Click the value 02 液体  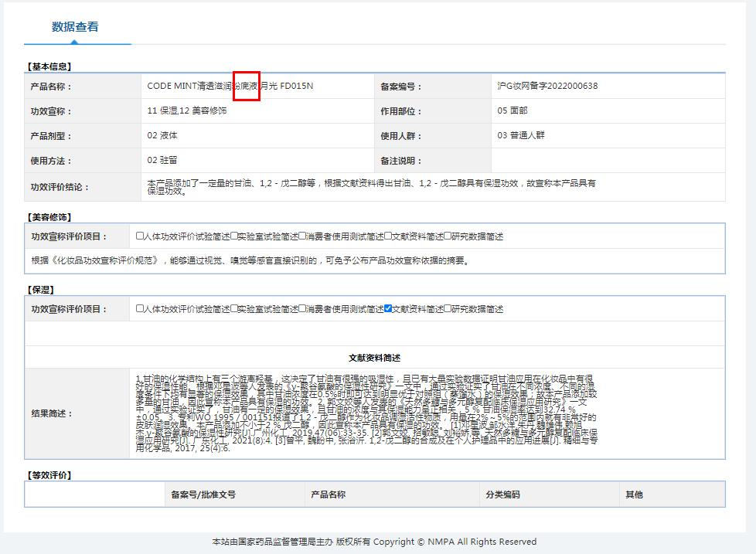pyautogui.click(x=162, y=135)
